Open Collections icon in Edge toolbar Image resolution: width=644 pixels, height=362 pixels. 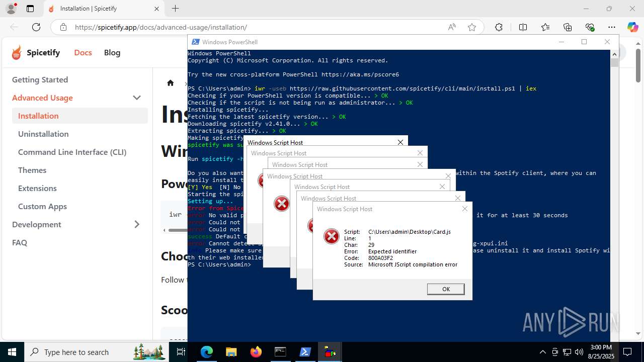click(x=568, y=27)
